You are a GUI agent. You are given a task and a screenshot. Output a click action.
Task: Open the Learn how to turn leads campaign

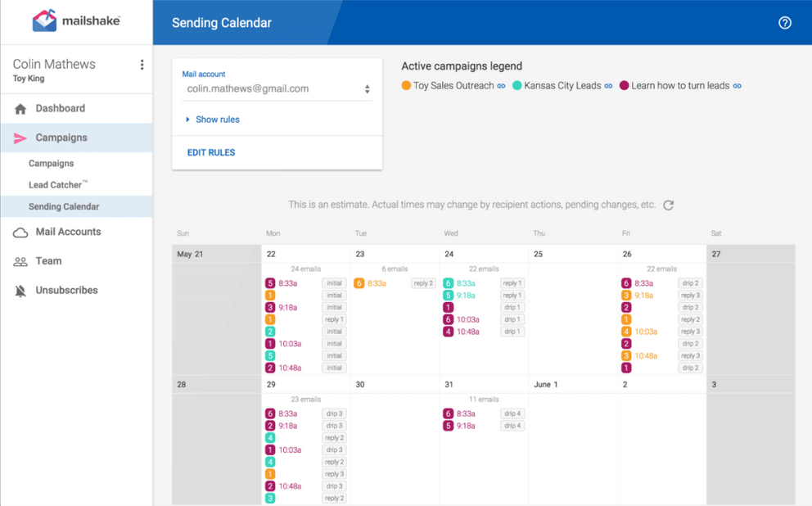680,86
